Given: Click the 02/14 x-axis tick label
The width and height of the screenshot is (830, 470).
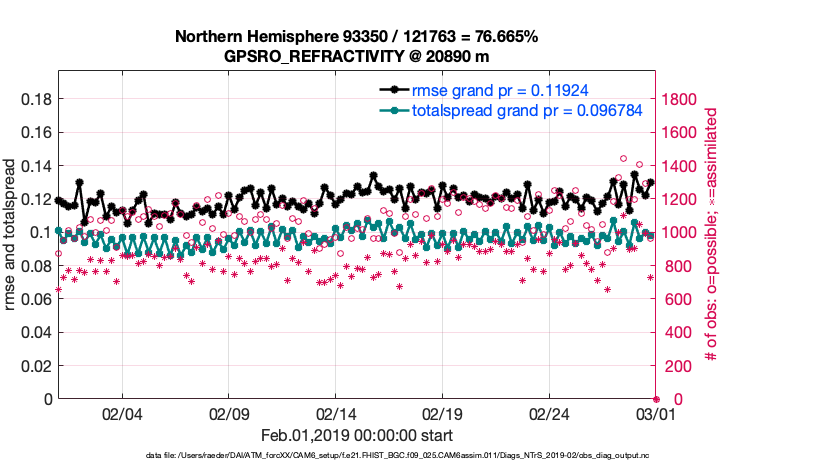Looking at the screenshot, I should click(336, 413).
